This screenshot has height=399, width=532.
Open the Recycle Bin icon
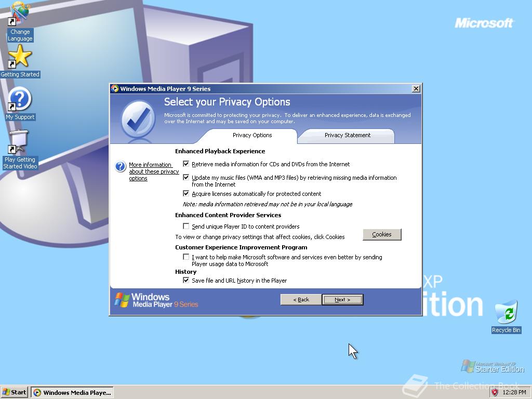click(x=506, y=316)
